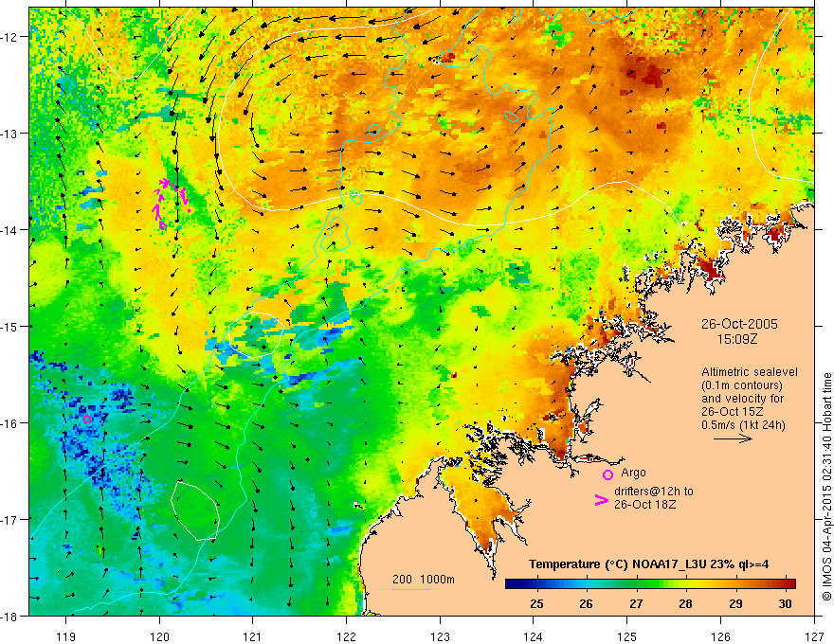Image resolution: width=834 pixels, height=644 pixels.
Task: Click the longitude axis label 121
Action: pyautogui.click(x=253, y=636)
